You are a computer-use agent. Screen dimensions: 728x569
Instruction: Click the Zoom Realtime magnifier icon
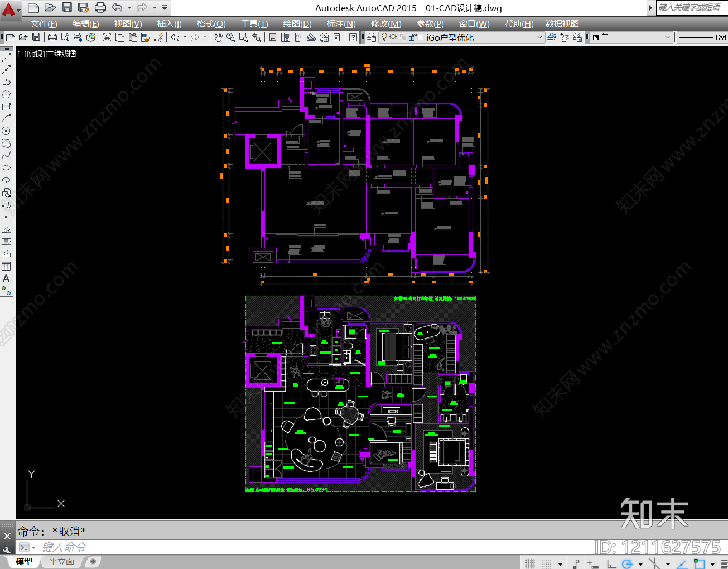tap(230, 37)
